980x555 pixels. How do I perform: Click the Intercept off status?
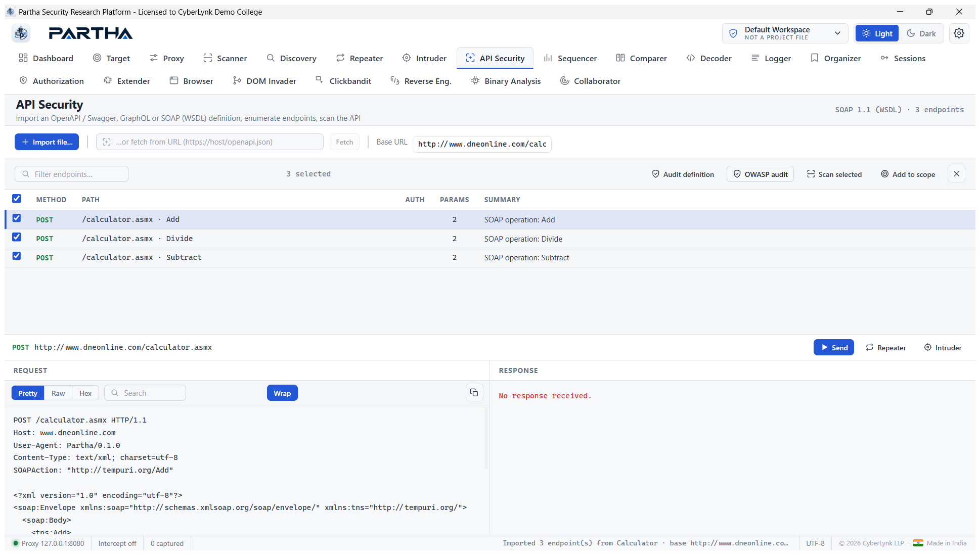pos(117,543)
